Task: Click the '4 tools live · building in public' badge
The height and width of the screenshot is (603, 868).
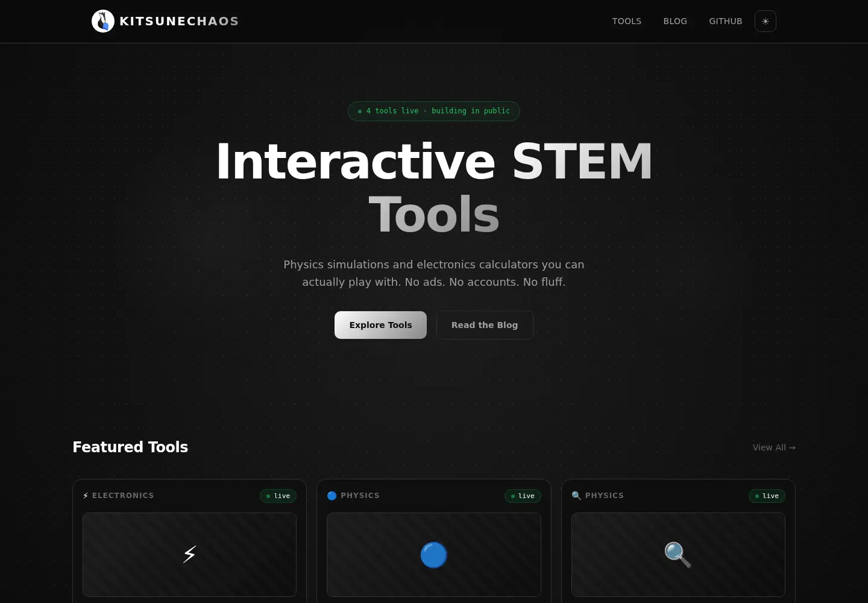Action: click(434, 111)
